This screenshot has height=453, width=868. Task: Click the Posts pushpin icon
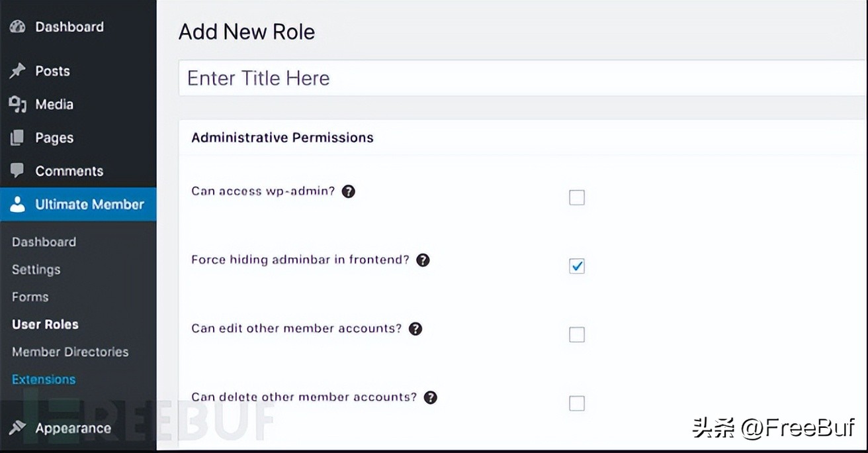[17, 71]
